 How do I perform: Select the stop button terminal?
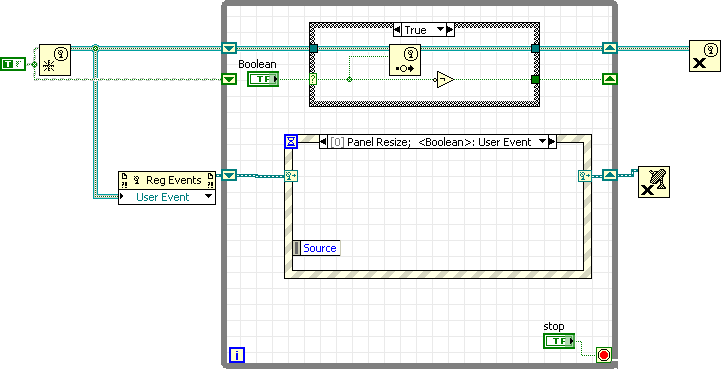pyautogui.click(x=559, y=341)
